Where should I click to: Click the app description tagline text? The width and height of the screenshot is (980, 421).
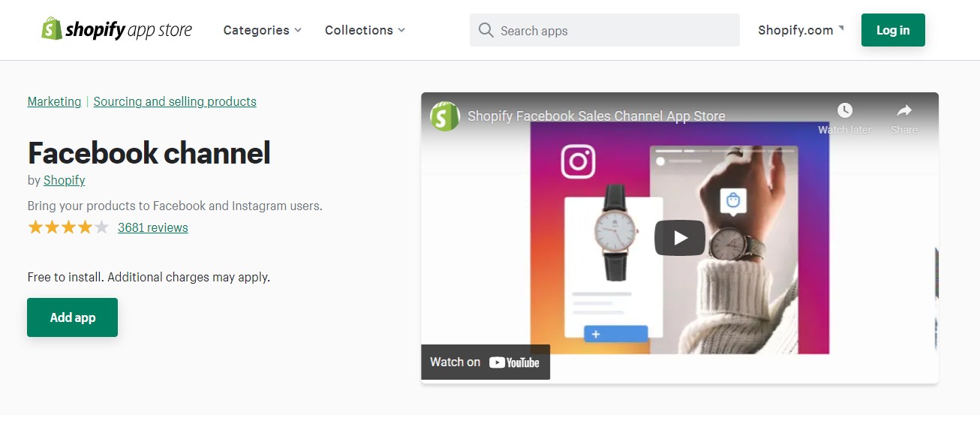pos(175,206)
